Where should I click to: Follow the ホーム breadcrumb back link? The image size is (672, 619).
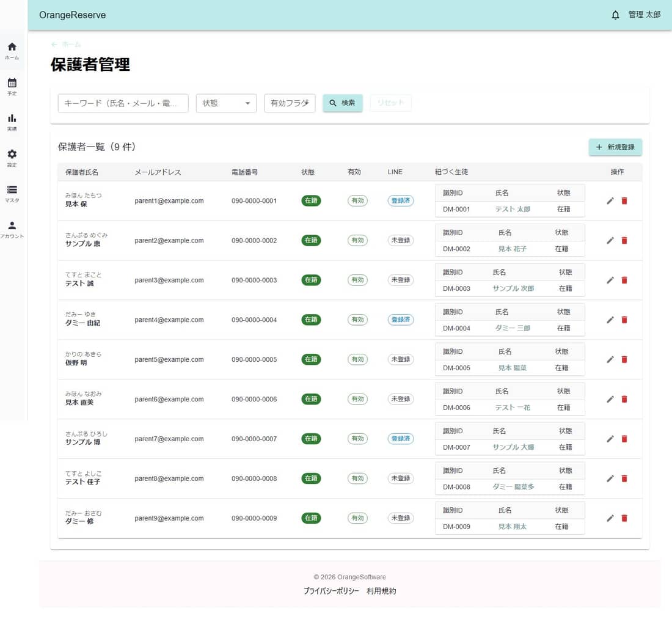coord(66,45)
